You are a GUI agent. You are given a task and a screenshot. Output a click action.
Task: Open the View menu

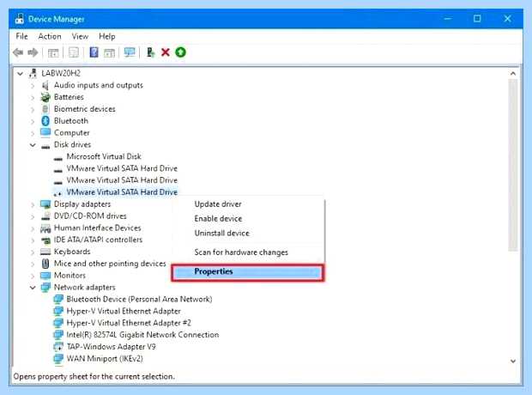[80, 36]
